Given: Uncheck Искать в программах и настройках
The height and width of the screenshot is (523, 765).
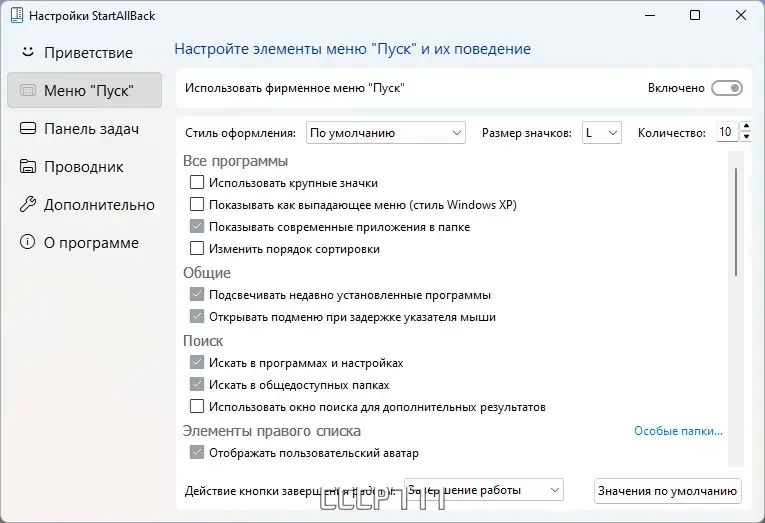Looking at the screenshot, I should point(197,362).
